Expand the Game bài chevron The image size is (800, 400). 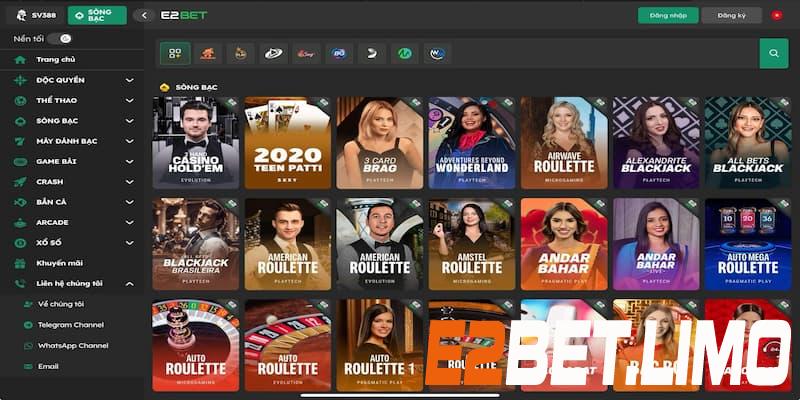tap(130, 162)
